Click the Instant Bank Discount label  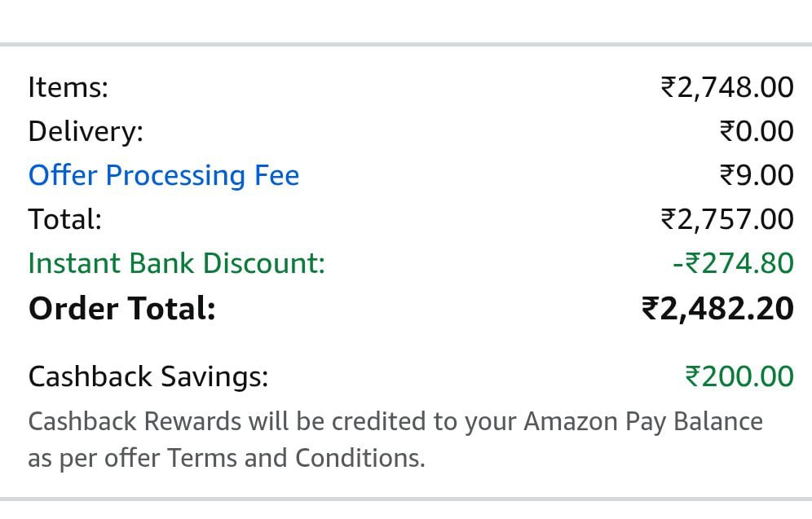click(176, 263)
